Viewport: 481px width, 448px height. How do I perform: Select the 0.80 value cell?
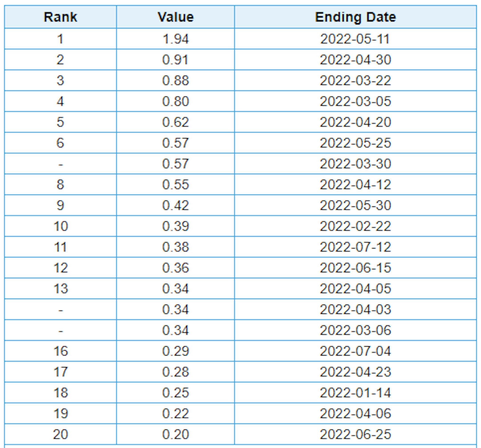coord(175,101)
